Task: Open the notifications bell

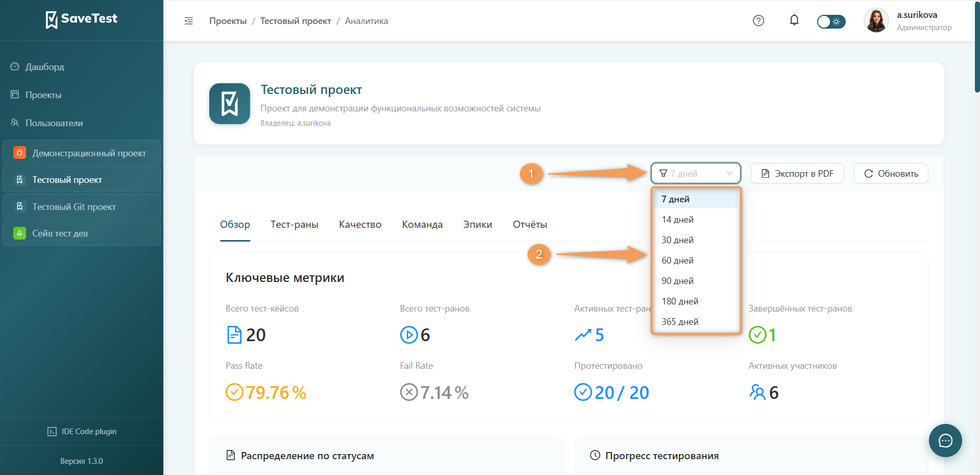Action: pos(794,20)
